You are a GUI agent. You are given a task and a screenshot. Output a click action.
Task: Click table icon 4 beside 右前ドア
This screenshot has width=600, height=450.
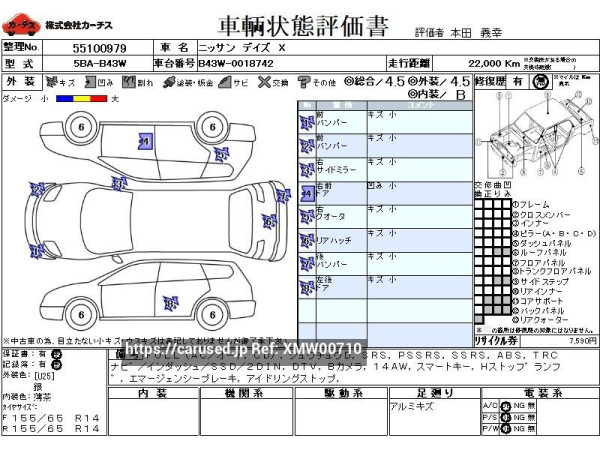[x=308, y=194]
